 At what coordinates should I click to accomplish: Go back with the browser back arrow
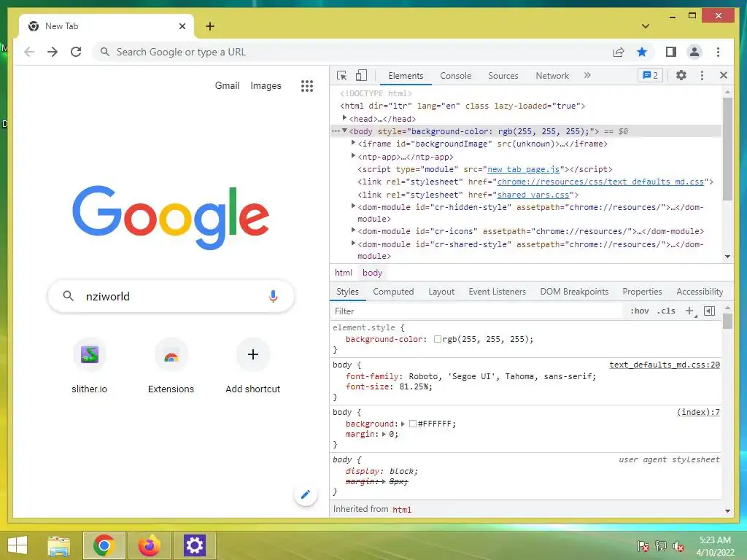(29, 52)
